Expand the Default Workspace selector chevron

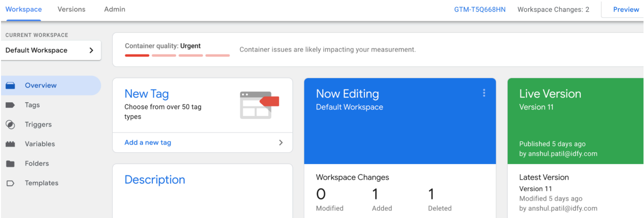pos(91,50)
